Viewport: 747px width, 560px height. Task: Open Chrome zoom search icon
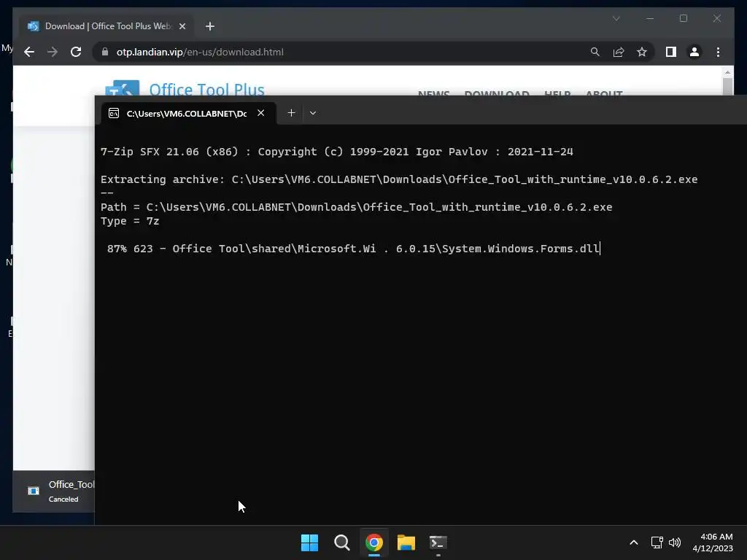click(x=595, y=52)
